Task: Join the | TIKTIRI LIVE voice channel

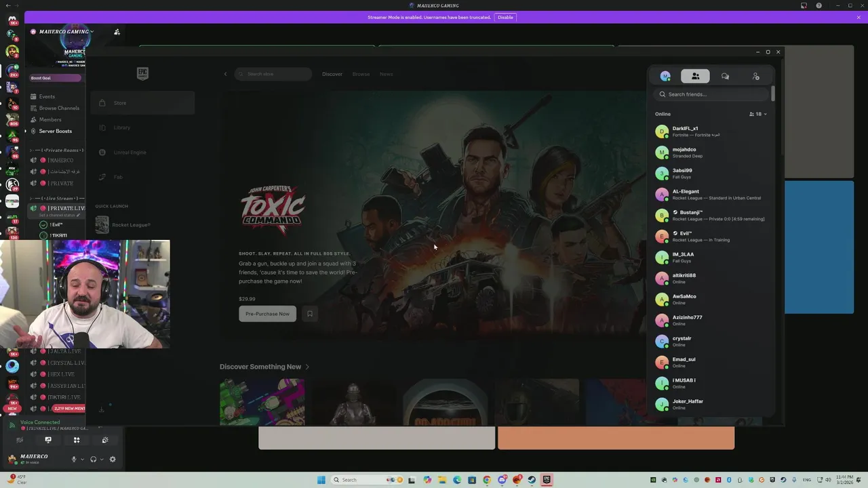Action: pyautogui.click(x=57, y=398)
